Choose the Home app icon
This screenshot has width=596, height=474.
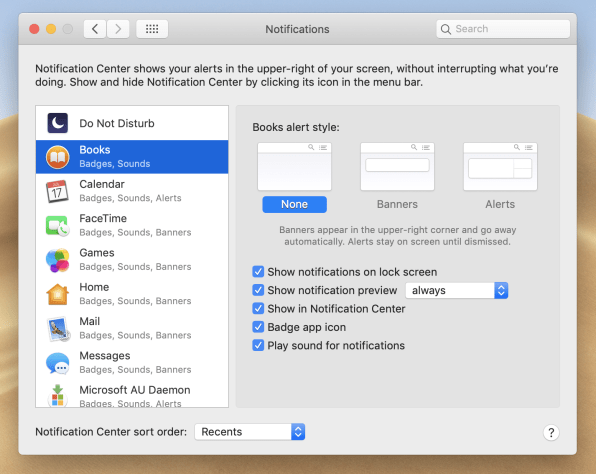[57, 294]
